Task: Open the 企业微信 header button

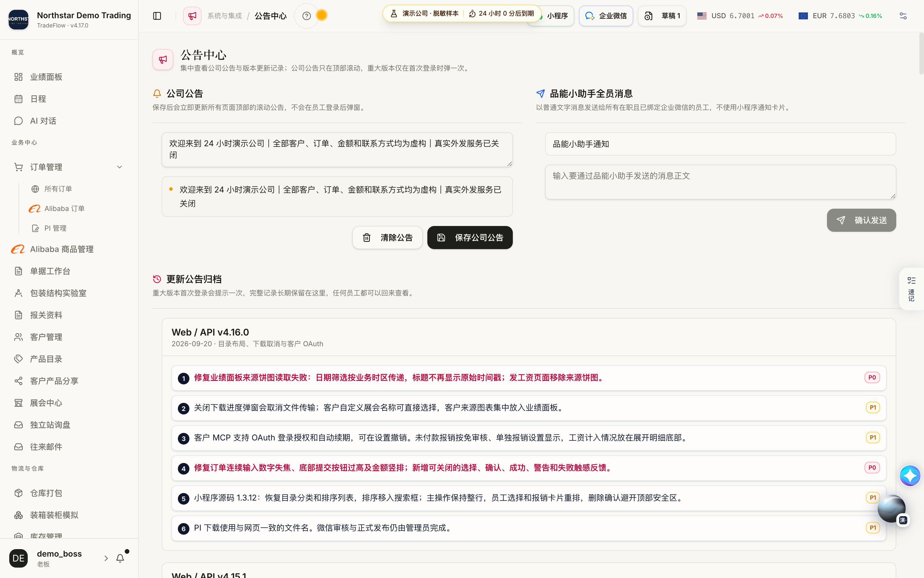Action: pyautogui.click(x=606, y=16)
